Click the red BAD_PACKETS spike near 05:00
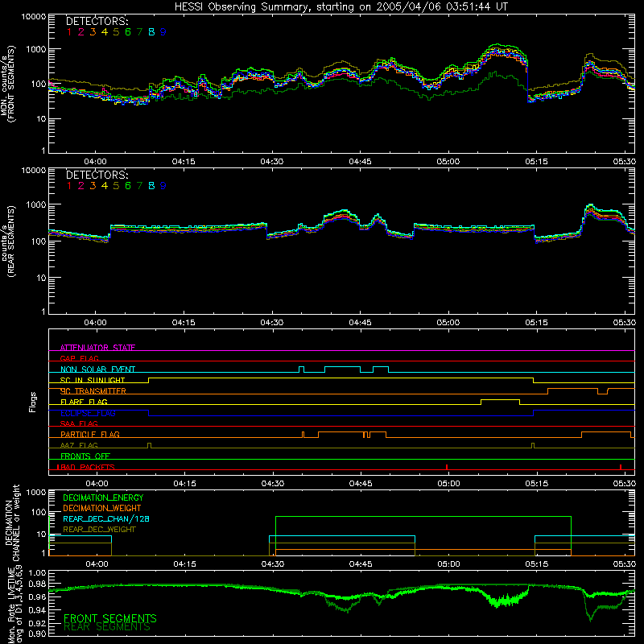 [x=447, y=467]
